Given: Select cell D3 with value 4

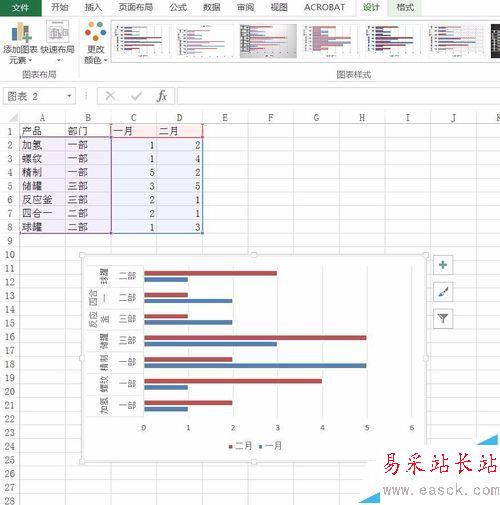Looking at the screenshot, I should (179, 159).
